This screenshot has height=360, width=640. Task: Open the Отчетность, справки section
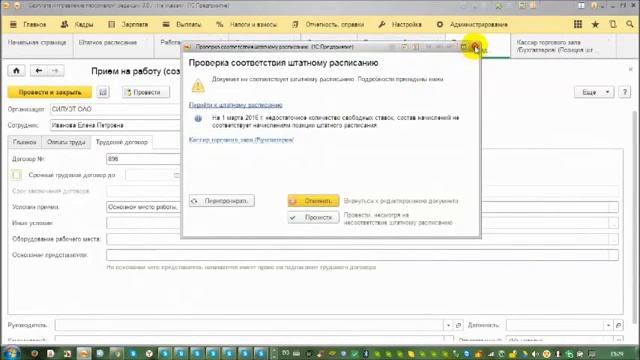click(x=328, y=24)
